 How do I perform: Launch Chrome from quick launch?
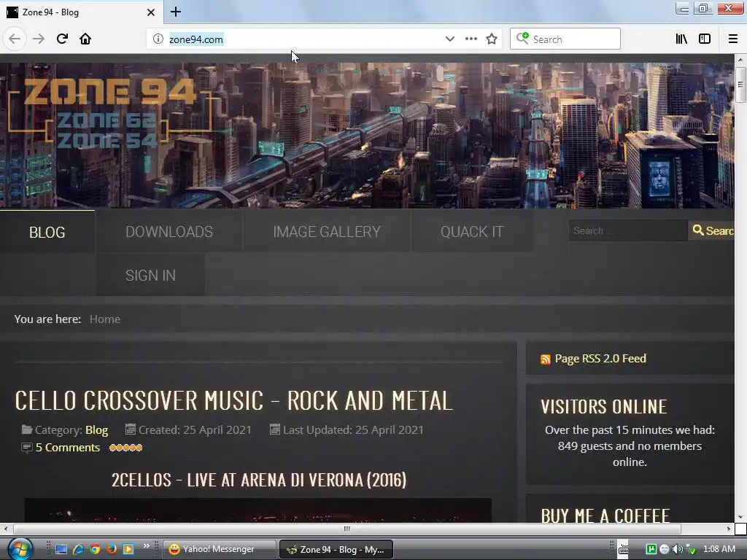click(x=95, y=549)
